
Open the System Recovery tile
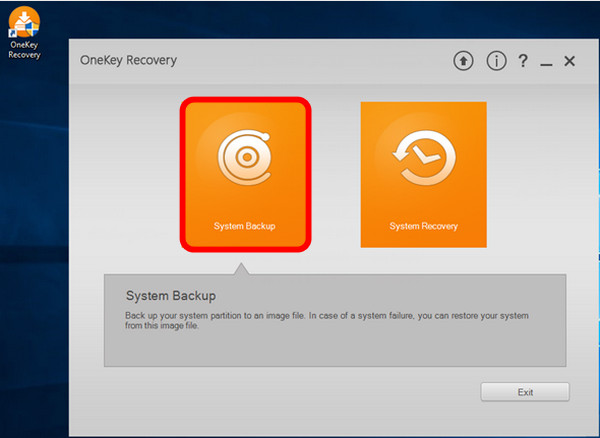click(424, 174)
